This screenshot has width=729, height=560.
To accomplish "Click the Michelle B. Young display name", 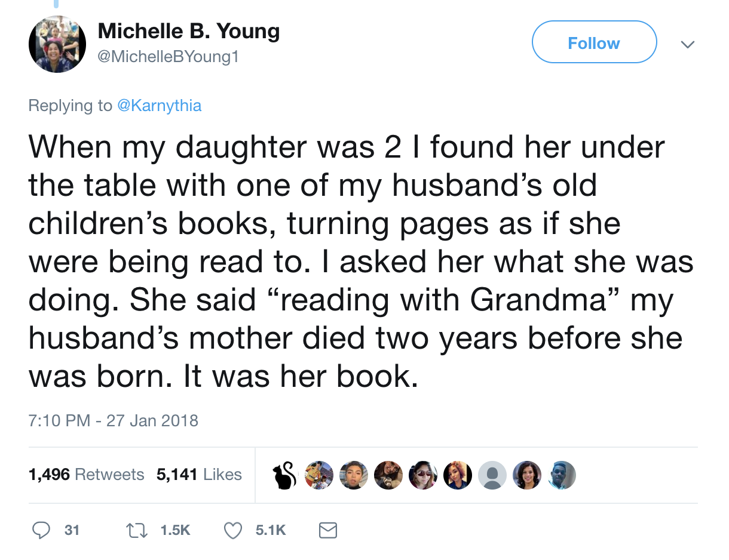I will pos(188,31).
